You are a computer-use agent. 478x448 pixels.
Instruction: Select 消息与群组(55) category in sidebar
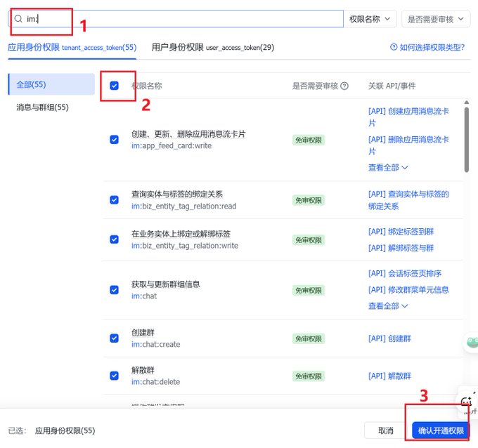(42, 107)
